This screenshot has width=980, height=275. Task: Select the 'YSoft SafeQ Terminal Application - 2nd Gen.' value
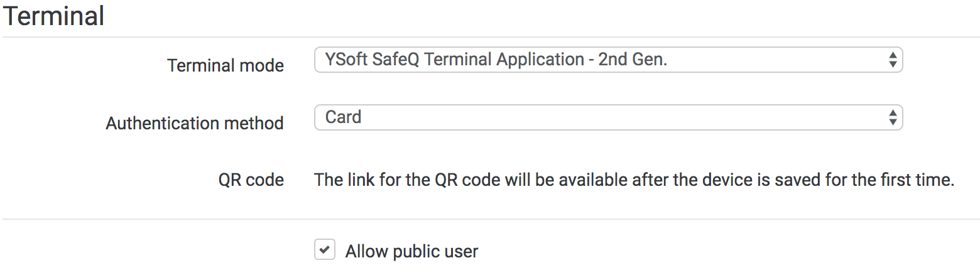pos(496,60)
